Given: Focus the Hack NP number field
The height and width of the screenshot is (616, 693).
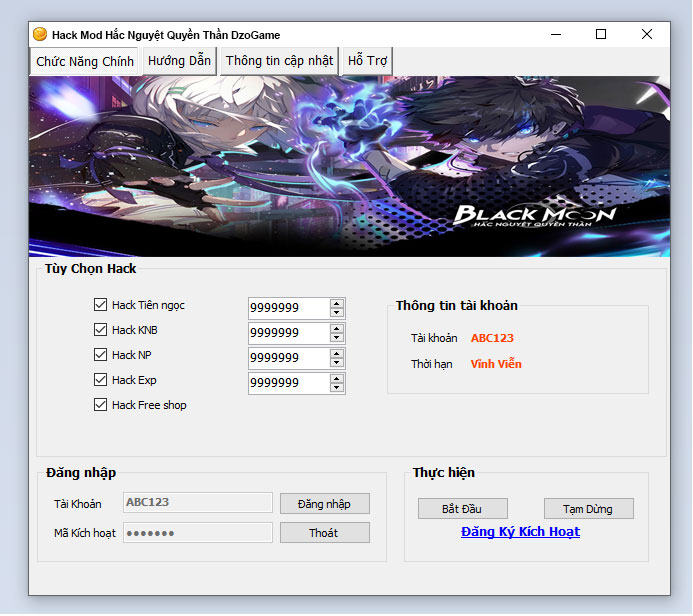Looking at the screenshot, I should (x=289, y=358).
